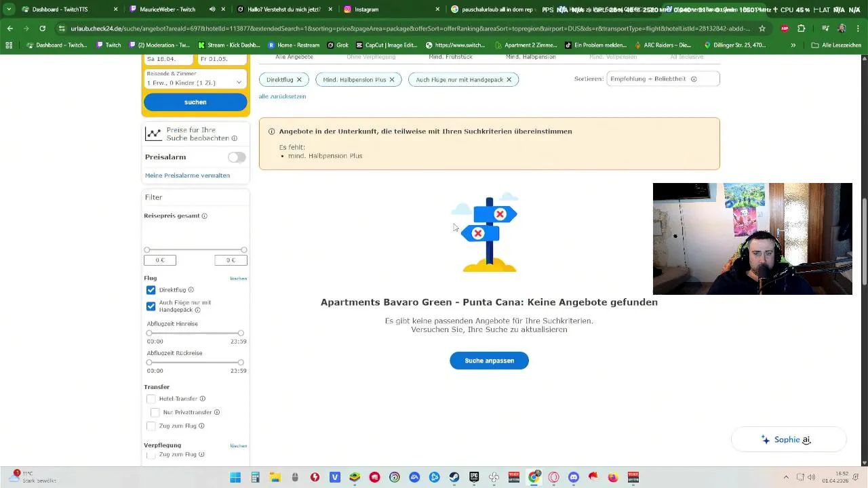Remove the Auch Flüge nur mit Handgepäck chip
868x488 pixels.
[x=509, y=79]
